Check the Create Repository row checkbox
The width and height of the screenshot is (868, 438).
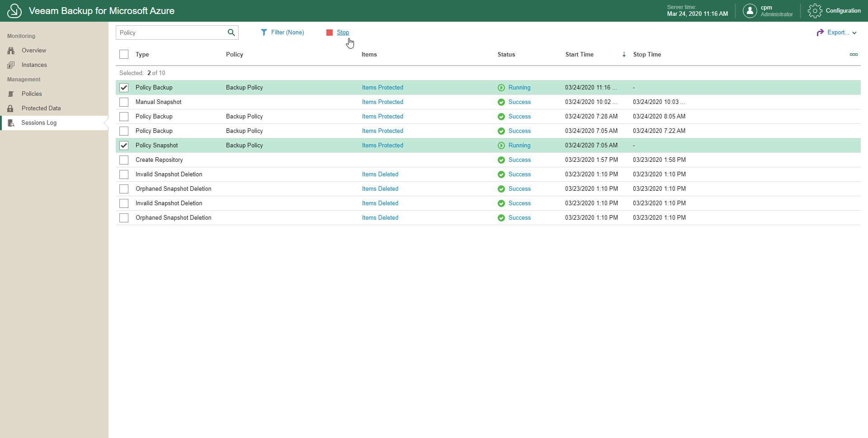[x=124, y=160]
